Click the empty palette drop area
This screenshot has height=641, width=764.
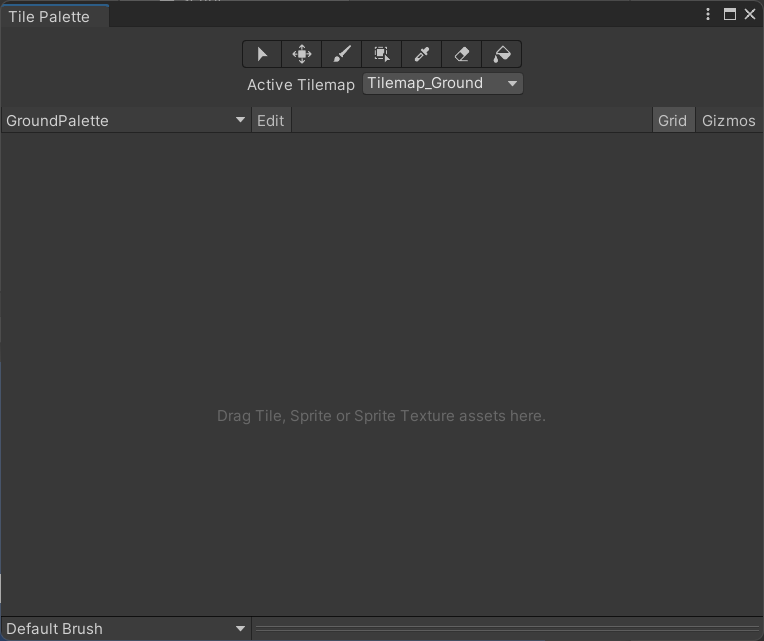[x=381, y=300]
